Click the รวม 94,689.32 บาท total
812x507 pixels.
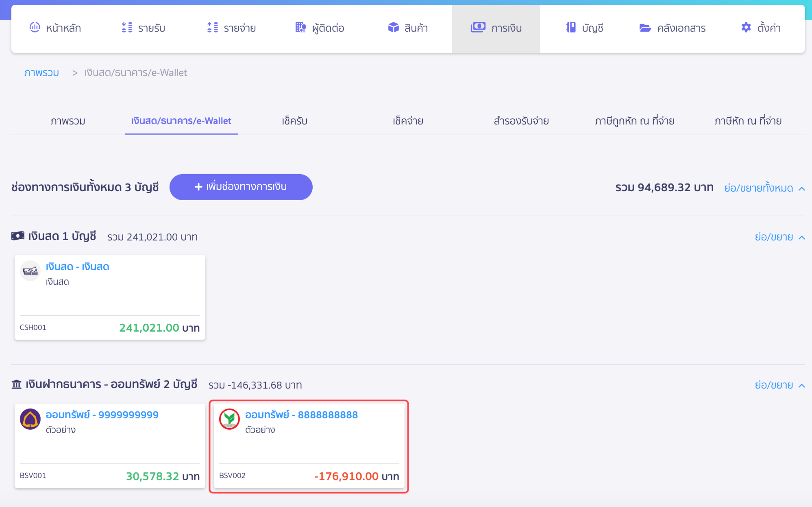pyautogui.click(x=664, y=187)
